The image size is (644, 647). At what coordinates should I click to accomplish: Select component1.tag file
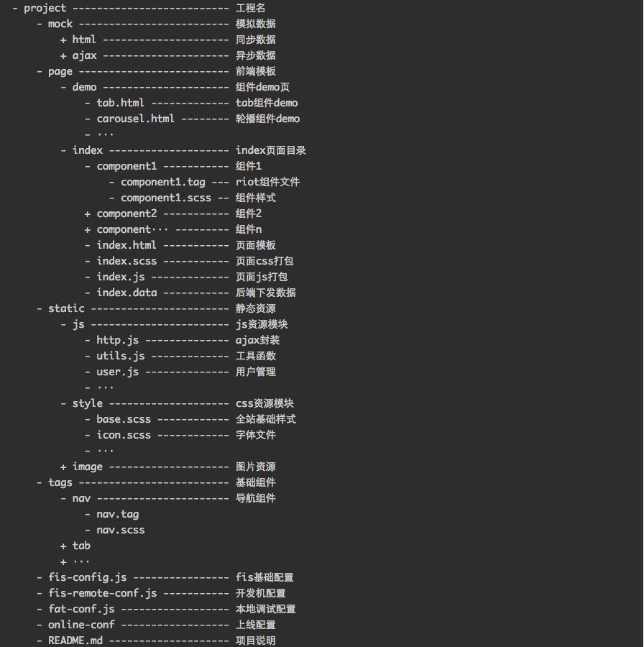click(162, 182)
